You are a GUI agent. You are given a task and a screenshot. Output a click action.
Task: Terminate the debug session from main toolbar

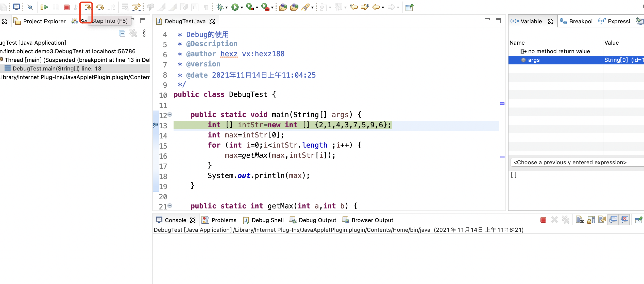(x=67, y=7)
